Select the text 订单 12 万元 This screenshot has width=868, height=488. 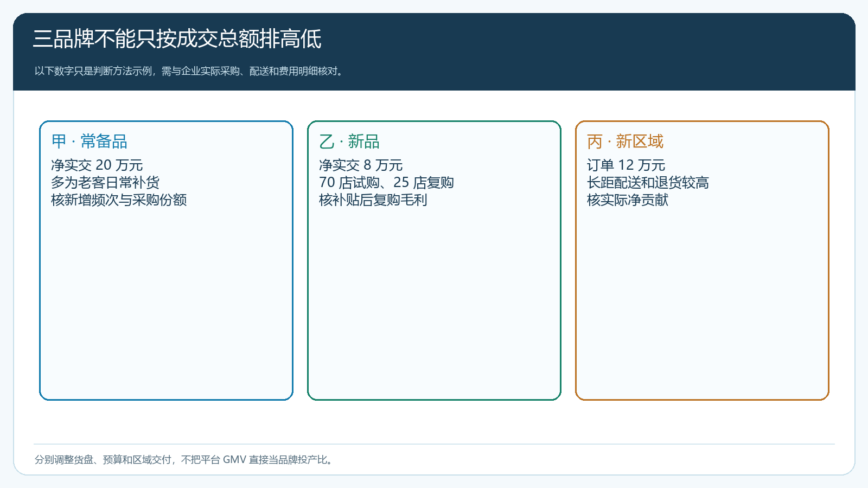pyautogui.click(x=626, y=165)
